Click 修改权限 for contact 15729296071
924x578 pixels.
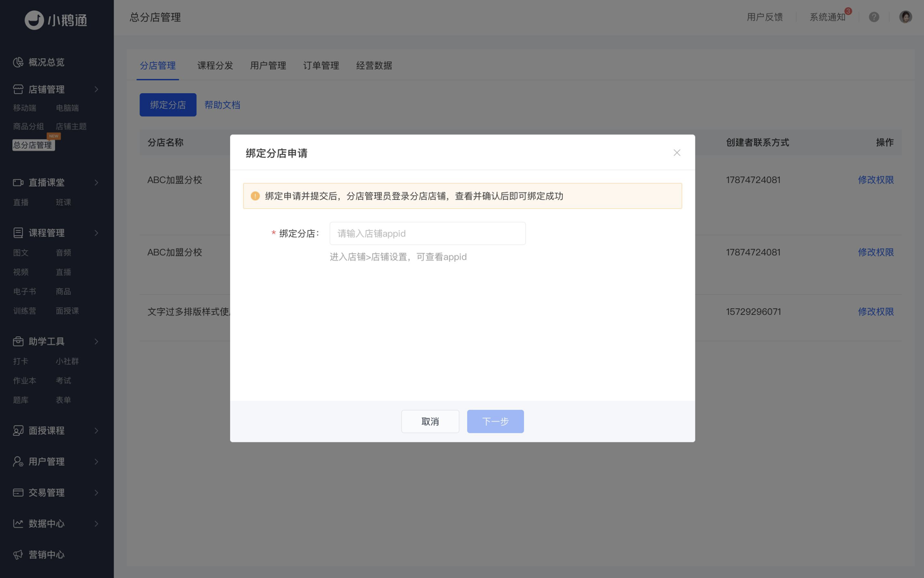(876, 312)
